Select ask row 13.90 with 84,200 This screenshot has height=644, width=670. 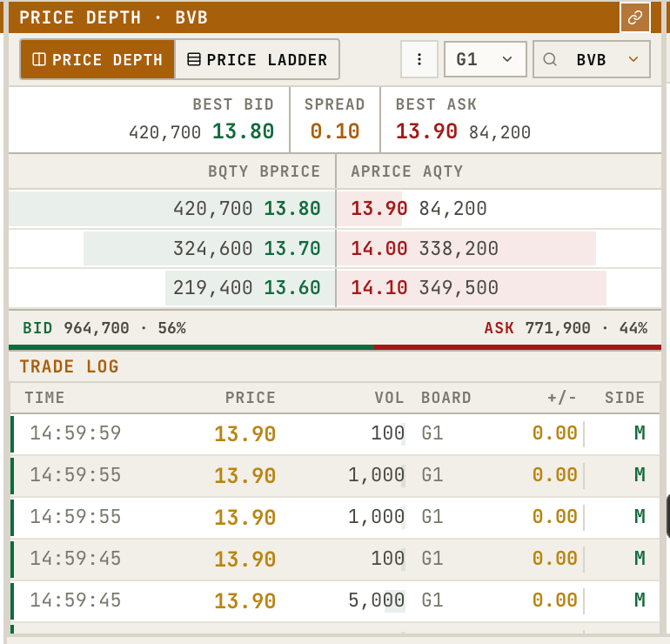click(499, 209)
